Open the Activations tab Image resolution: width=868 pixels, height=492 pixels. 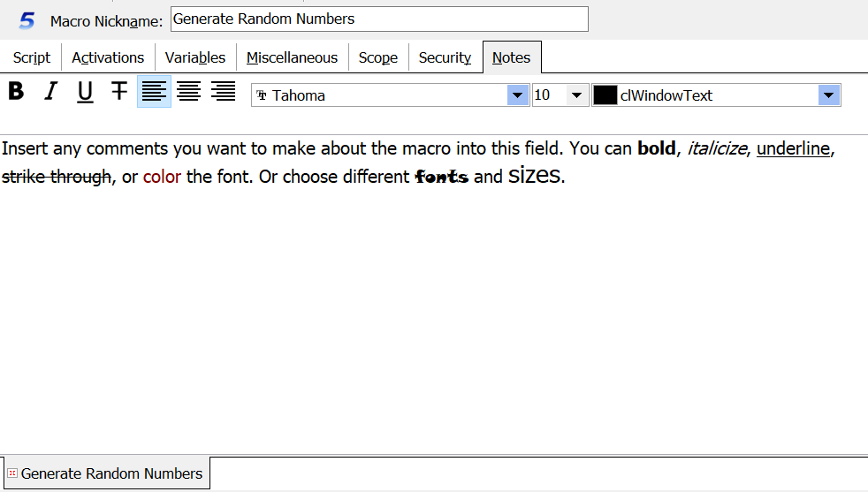point(108,57)
